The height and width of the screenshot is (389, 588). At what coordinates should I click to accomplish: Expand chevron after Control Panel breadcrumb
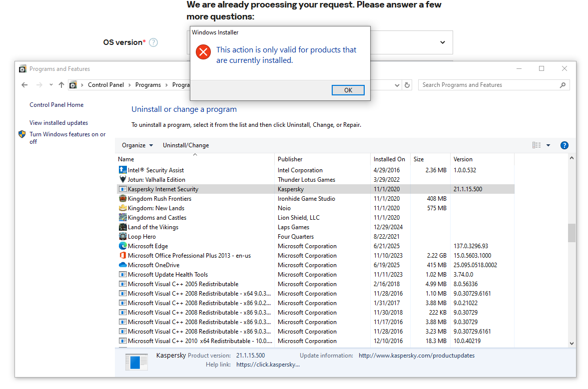coord(130,85)
